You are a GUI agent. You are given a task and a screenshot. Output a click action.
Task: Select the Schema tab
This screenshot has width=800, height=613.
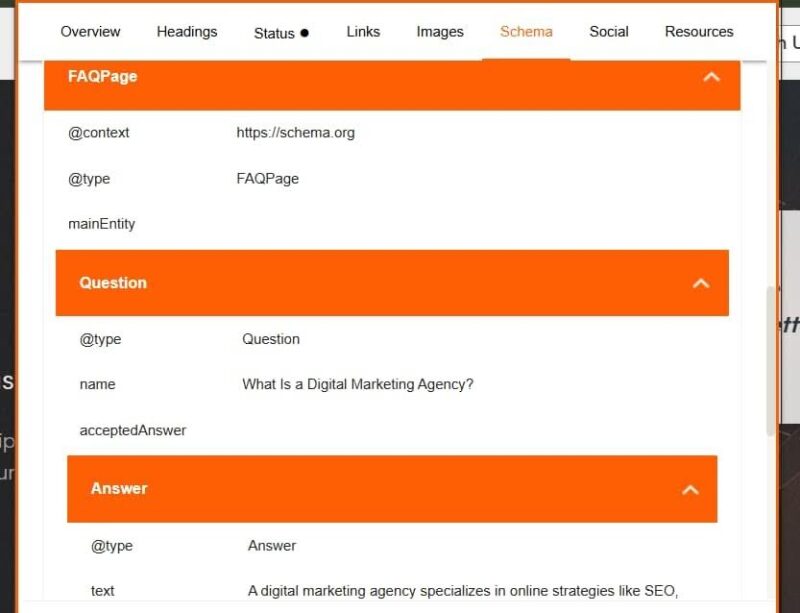[526, 32]
